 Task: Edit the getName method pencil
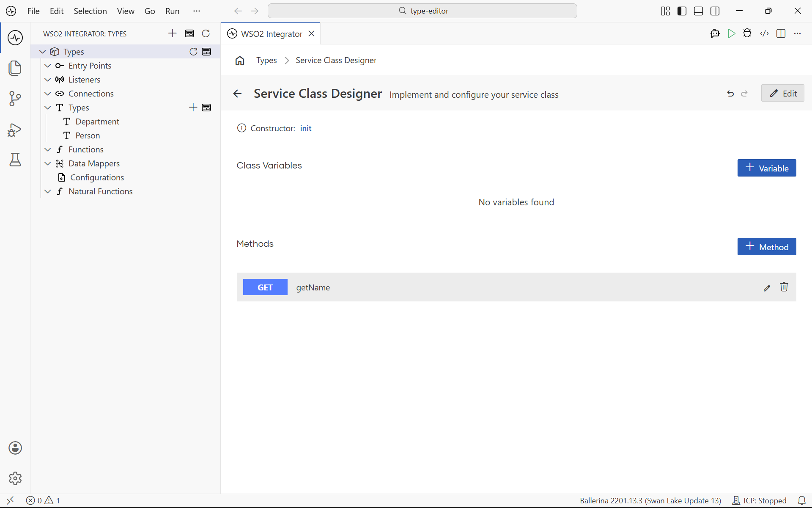[767, 288]
